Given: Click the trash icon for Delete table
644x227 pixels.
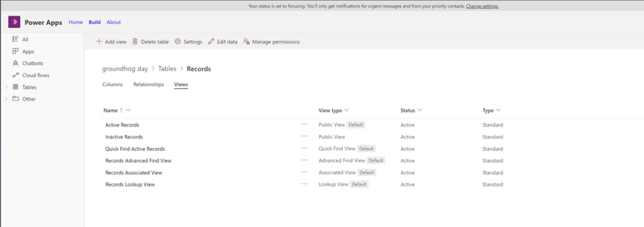Looking at the screenshot, I should (135, 42).
